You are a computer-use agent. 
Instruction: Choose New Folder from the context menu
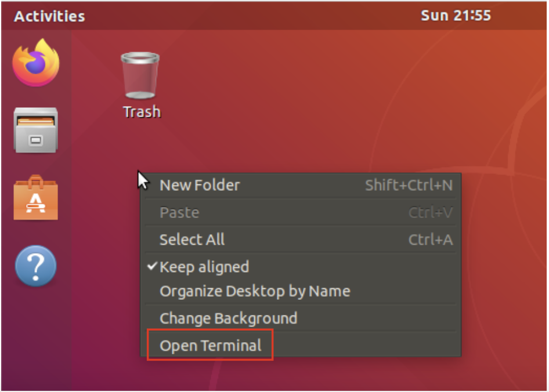(x=200, y=186)
